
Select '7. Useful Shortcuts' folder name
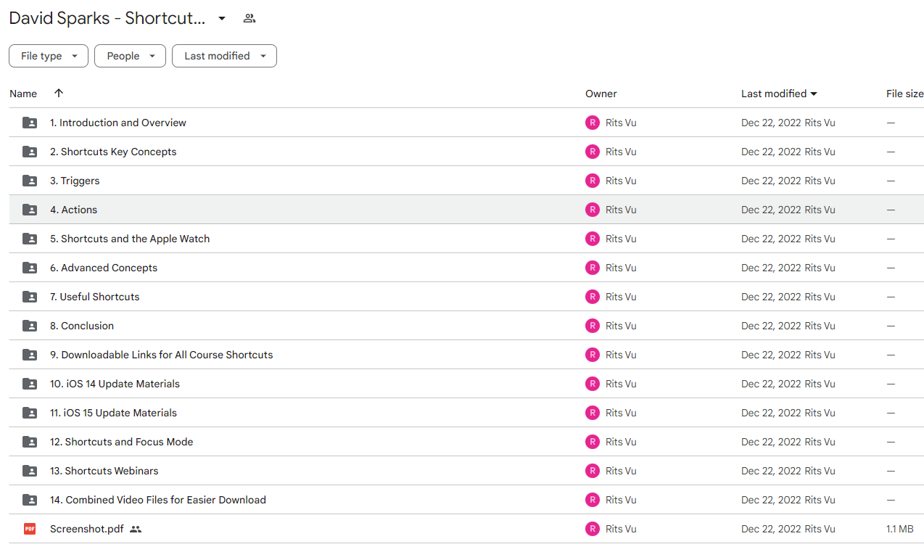[x=95, y=297]
